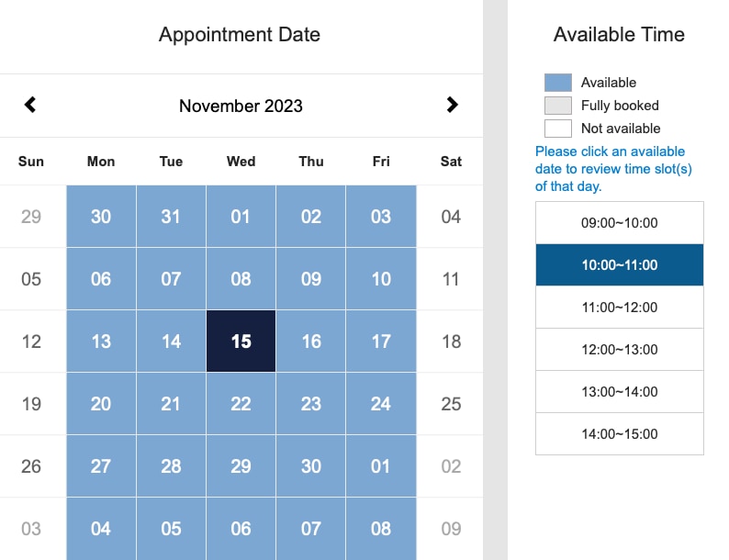This screenshot has height=560, width=729.
Task: Click the November 2023 month title
Action: [x=241, y=106]
